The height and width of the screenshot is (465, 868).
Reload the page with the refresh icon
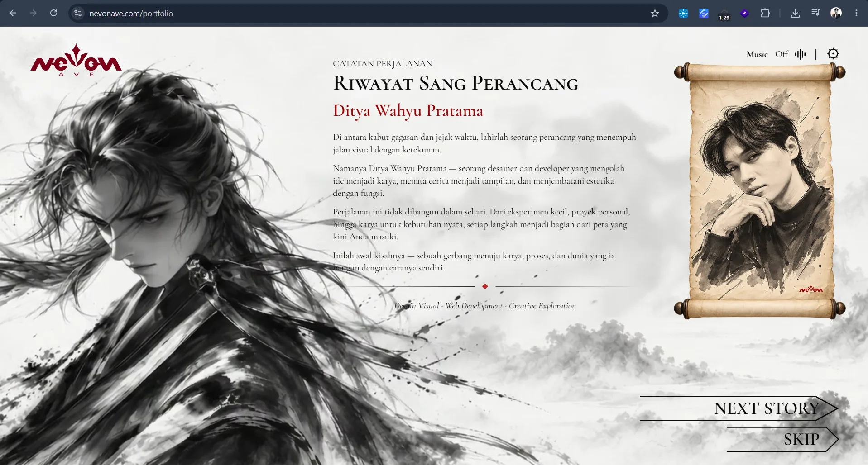[53, 13]
